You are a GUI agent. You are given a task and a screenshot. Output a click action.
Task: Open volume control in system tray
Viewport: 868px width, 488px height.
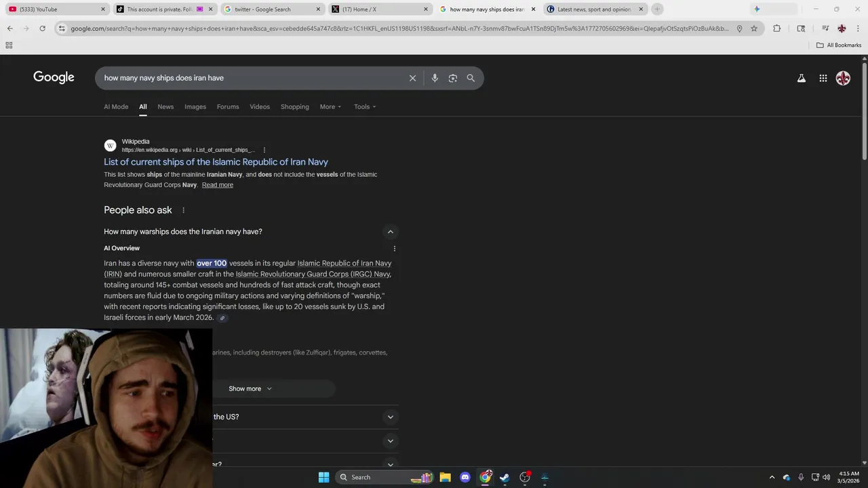(826, 477)
